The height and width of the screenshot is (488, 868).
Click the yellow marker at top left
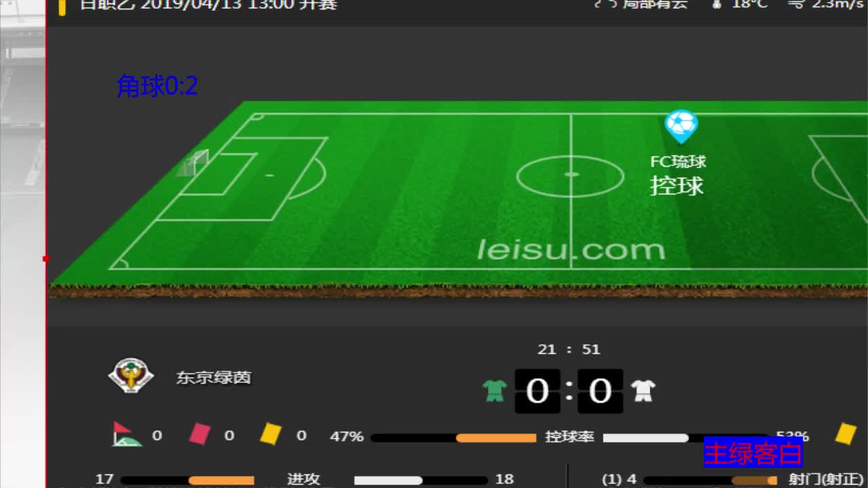pyautogui.click(x=62, y=7)
